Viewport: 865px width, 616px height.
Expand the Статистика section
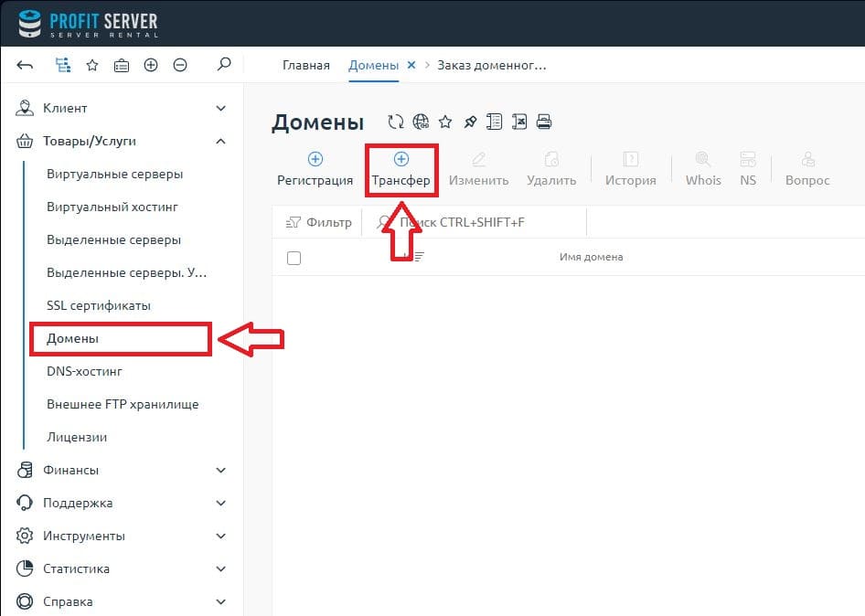coord(122,568)
